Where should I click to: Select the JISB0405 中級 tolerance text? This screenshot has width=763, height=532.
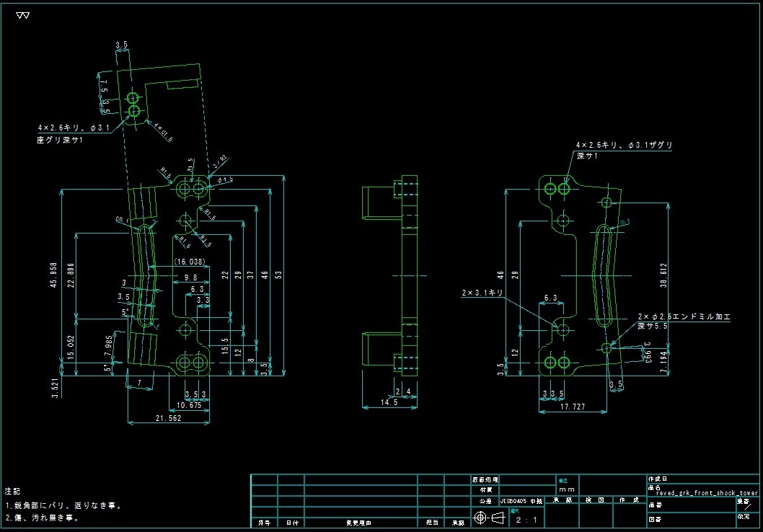pos(521,502)
